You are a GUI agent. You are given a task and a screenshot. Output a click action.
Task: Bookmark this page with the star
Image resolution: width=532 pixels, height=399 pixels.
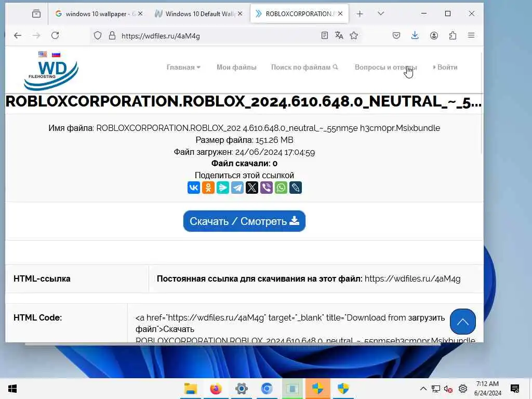(354, 35)
